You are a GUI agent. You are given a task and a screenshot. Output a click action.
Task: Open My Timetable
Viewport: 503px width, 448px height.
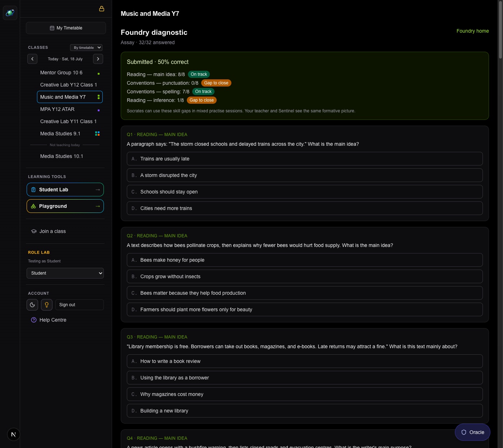click(x=66, y=28)
